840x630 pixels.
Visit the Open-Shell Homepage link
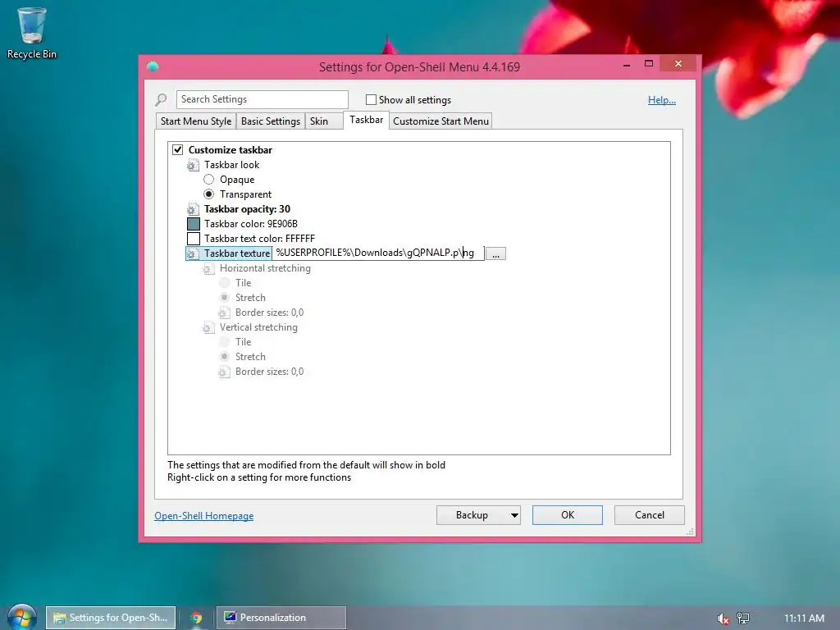click(x=204, y=516)
